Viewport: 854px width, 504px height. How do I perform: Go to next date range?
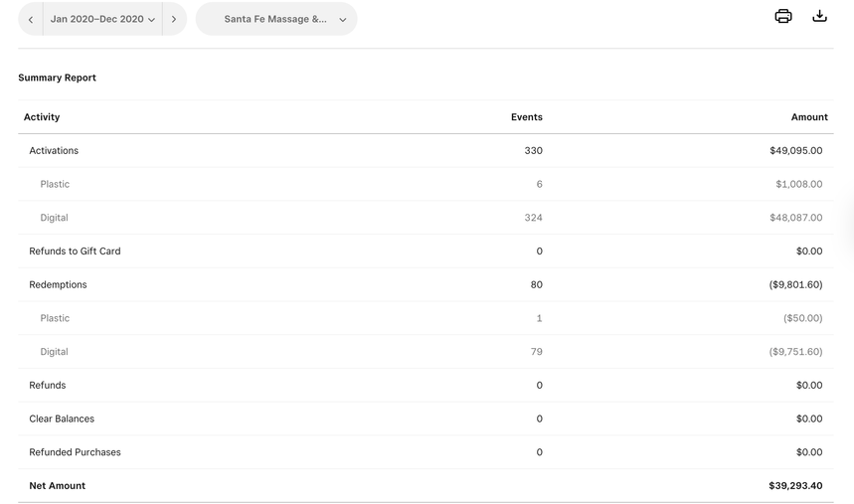[174, 19]
